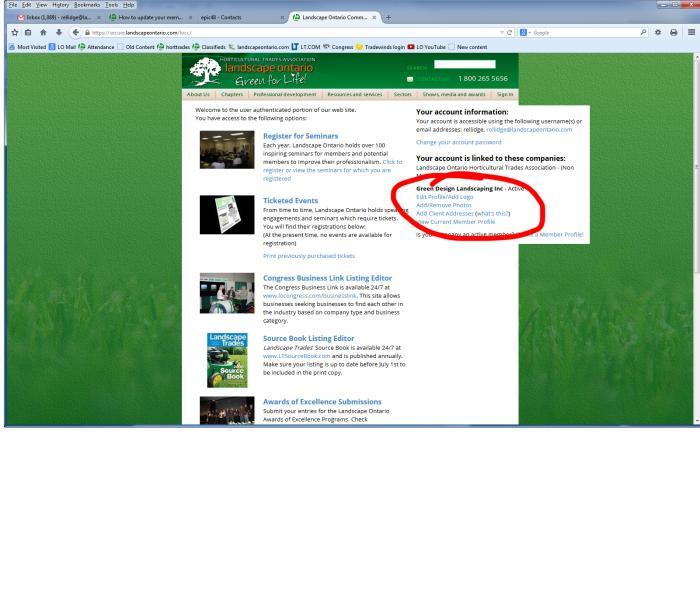Click Change your account password link
Screen dimensions: 700x612
pyautogui.click(x=459, y=142)
